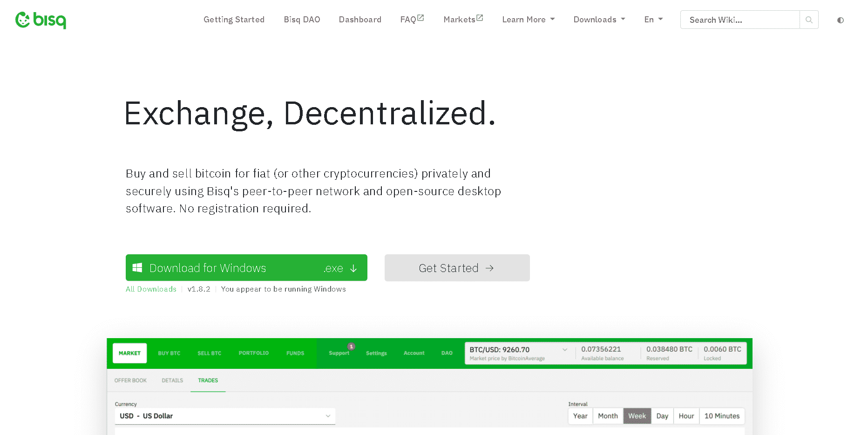Select Day interval
This screenshot has width=868, height=435.
click(x=662, y=416)
